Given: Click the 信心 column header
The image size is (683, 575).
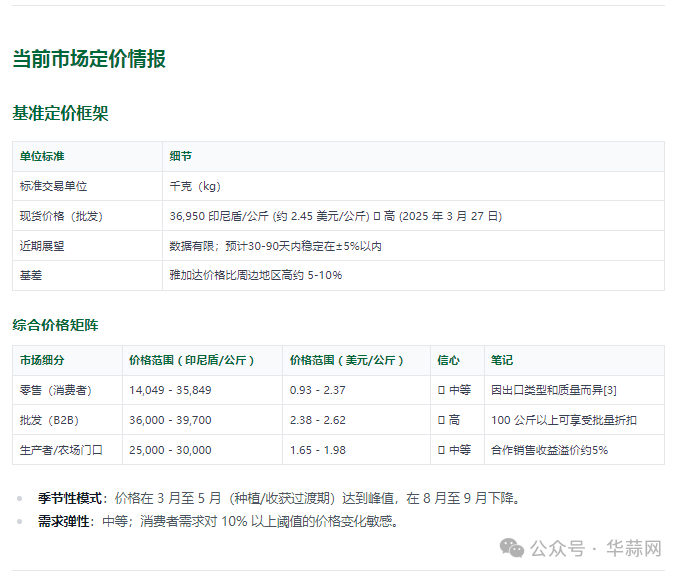Looking at the screenshot, I should click(449, 360).
